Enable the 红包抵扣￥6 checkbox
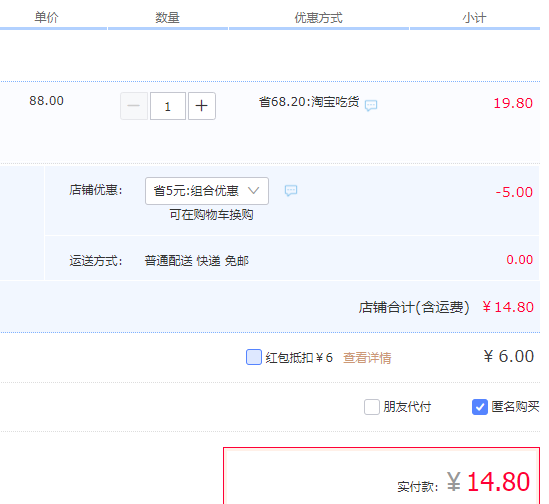The height and width of the screenshot is (504, 549). tap(254, 357)
